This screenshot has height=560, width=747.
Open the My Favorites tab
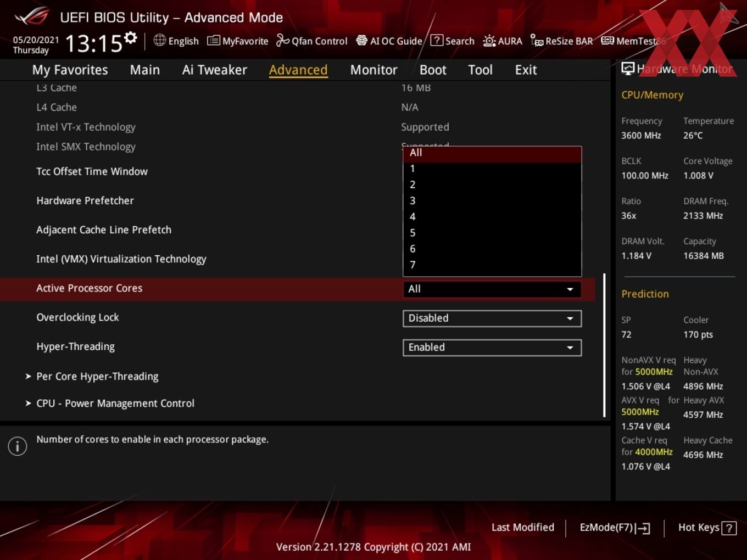tap(70, 70)
